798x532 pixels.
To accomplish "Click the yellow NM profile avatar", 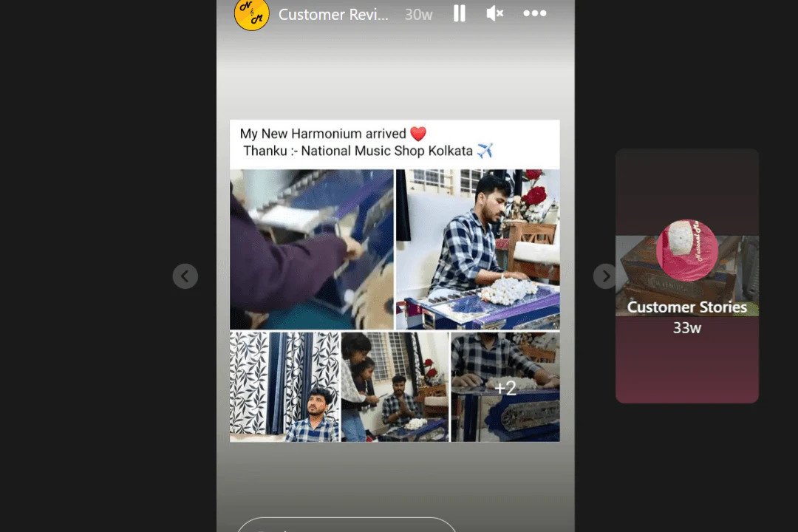I will click(x=251, y=14).
